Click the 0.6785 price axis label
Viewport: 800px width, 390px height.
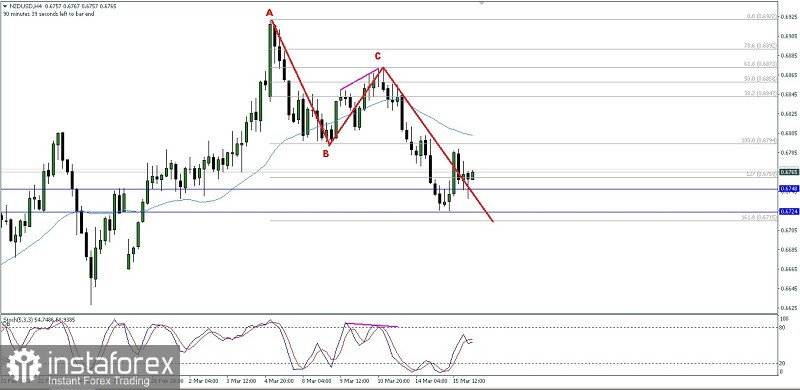pos(789,153)
